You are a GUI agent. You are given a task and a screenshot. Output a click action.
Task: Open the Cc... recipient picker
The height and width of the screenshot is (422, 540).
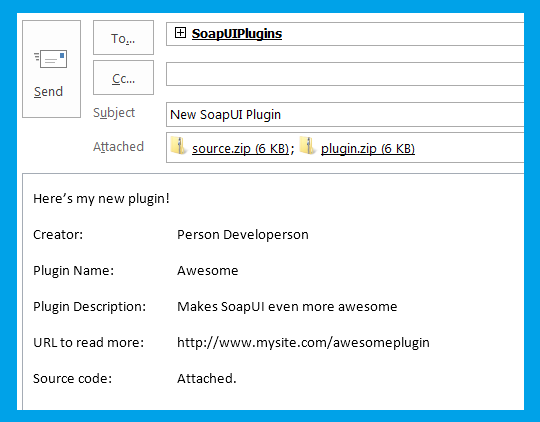123,78
